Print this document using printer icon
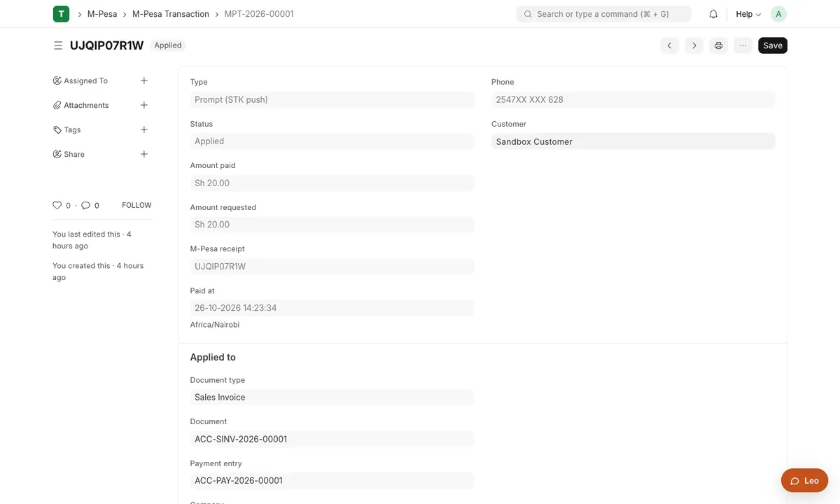Viewport: 840px width, 504px height. pyautogui.click(x=718, y=45)
